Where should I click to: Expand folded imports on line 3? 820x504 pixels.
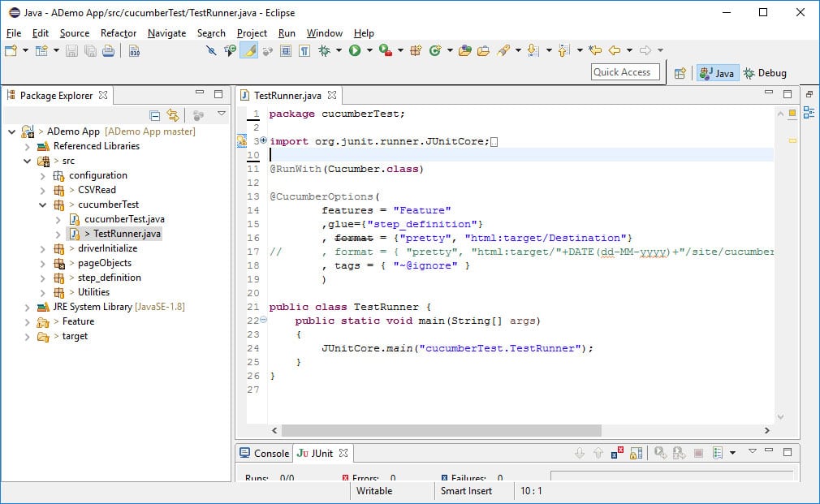click(264, 140)
